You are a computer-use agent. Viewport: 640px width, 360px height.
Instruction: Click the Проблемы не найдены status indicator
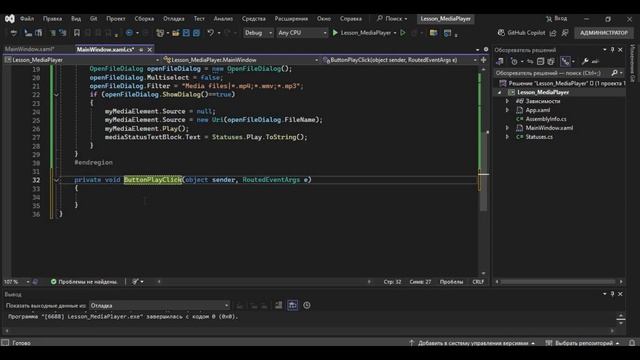tap(84, 282)
